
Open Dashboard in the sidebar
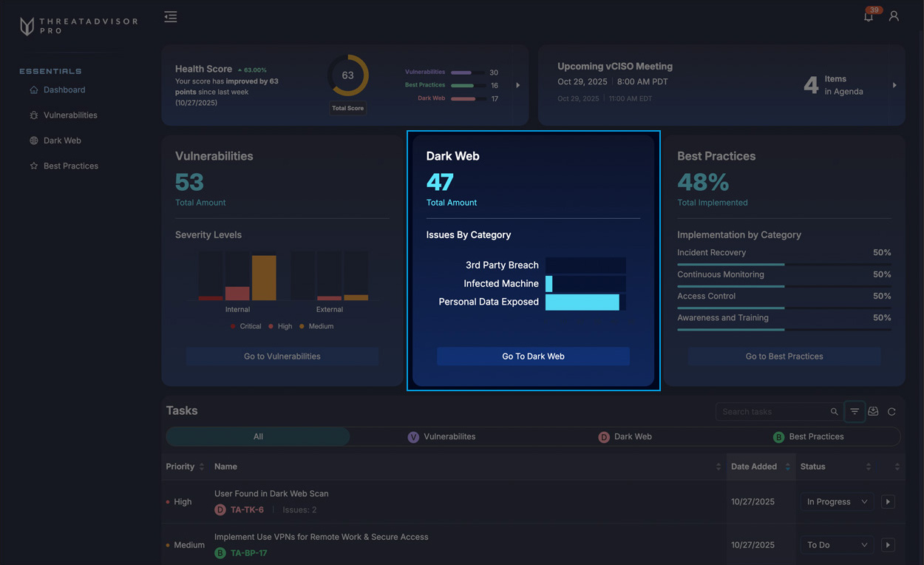pos(64,89)
